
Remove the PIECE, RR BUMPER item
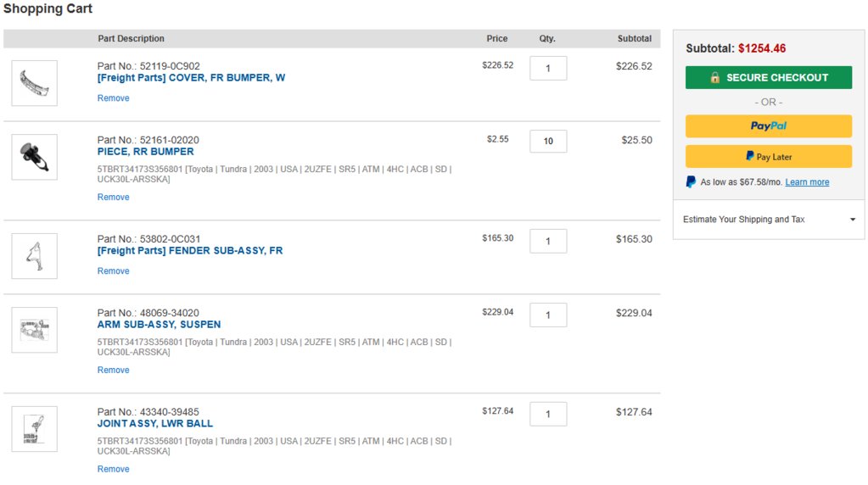(x=113, y=197)
